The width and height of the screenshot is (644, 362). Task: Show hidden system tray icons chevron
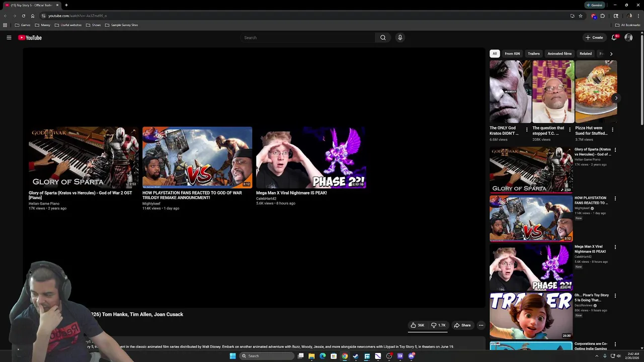coord(597,356)
